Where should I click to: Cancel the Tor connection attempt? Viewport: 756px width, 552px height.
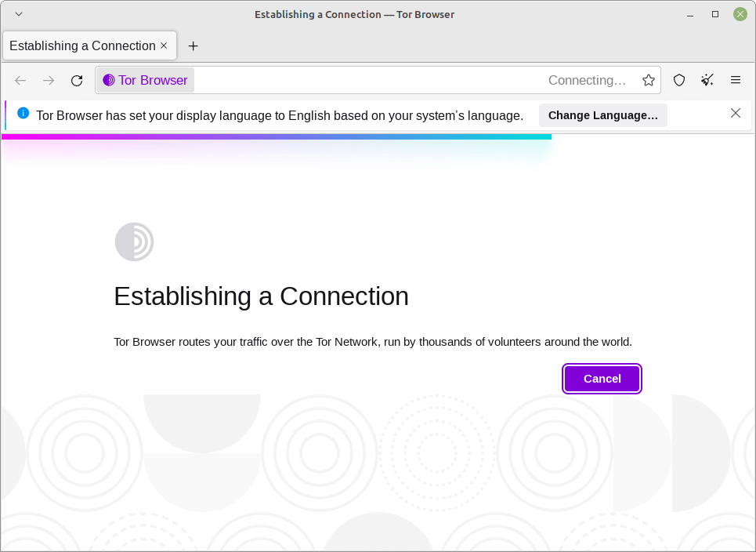click(x=602, y=379)
